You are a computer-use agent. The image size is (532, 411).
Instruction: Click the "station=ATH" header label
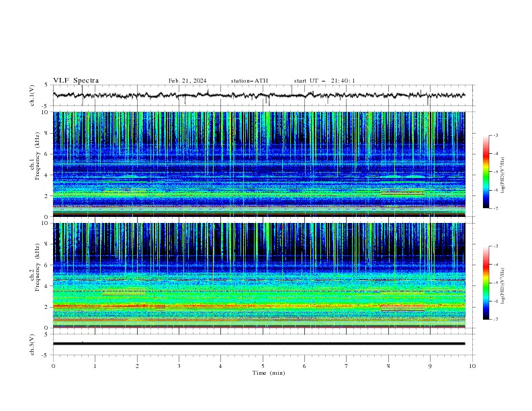[x=249, y=81]
